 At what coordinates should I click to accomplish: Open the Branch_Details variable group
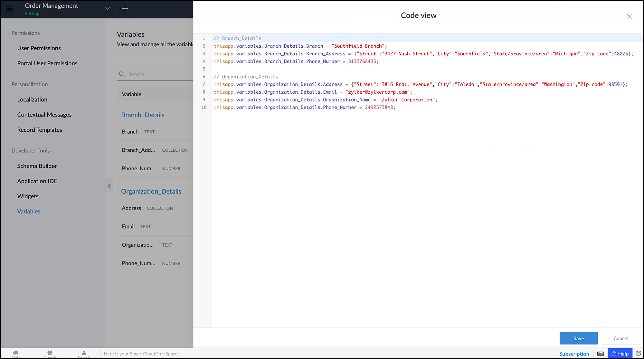143,115
